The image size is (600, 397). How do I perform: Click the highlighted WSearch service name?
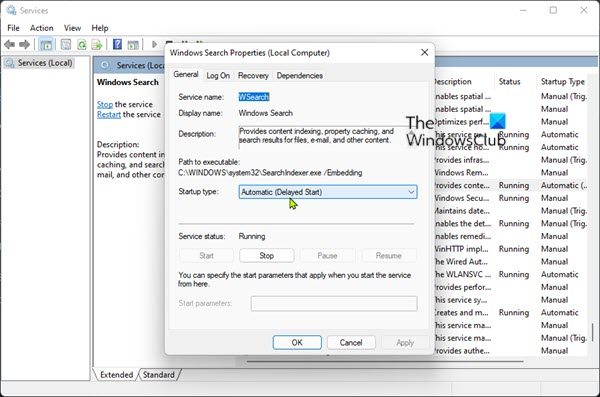pyautogui.click(x=254, y=97)
